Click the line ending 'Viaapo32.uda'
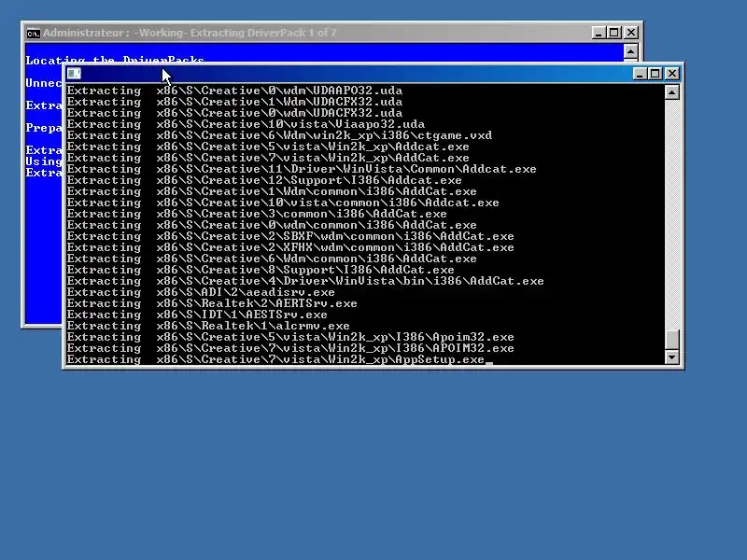747x560 pixels. (x=246, y=124)
